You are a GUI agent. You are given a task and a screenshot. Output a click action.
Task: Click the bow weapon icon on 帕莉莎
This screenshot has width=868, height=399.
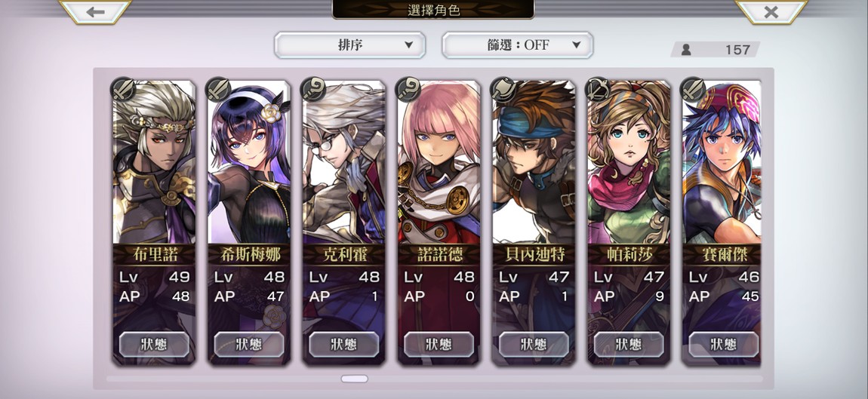pyautogui.click(x=598, y=88)
